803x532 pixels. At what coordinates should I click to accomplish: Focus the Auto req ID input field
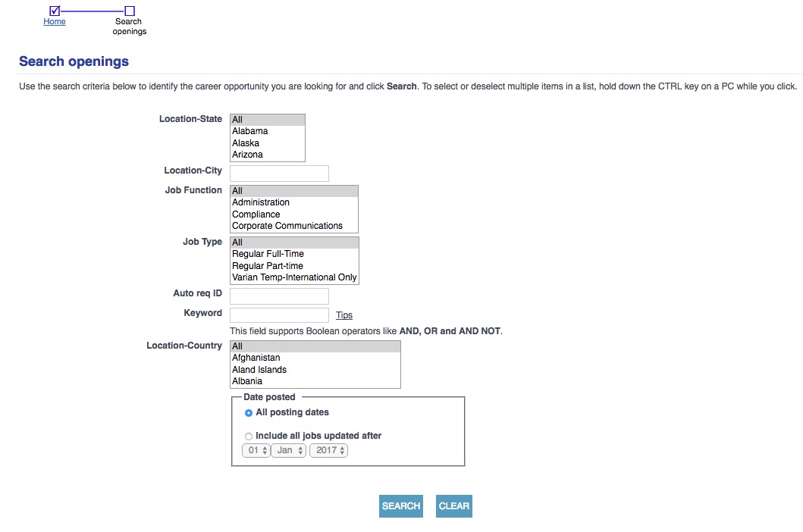pyautogui.click(x=279, y=296)
